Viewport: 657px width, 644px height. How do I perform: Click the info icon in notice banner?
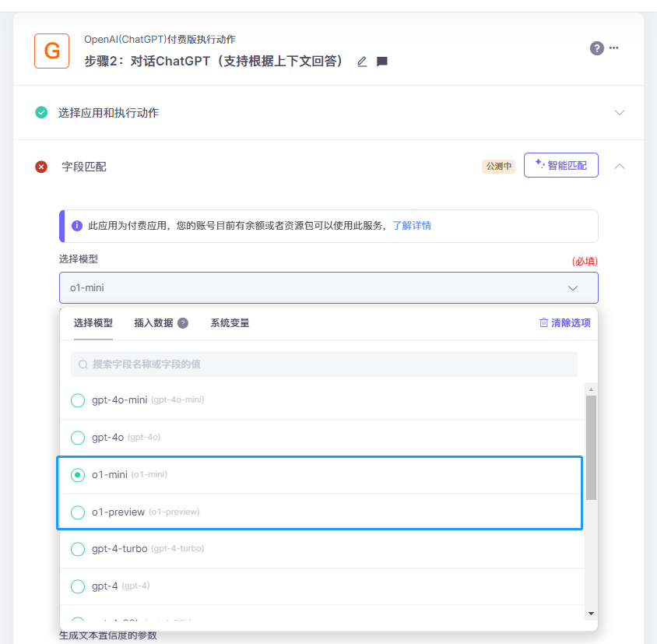[77, 226]
